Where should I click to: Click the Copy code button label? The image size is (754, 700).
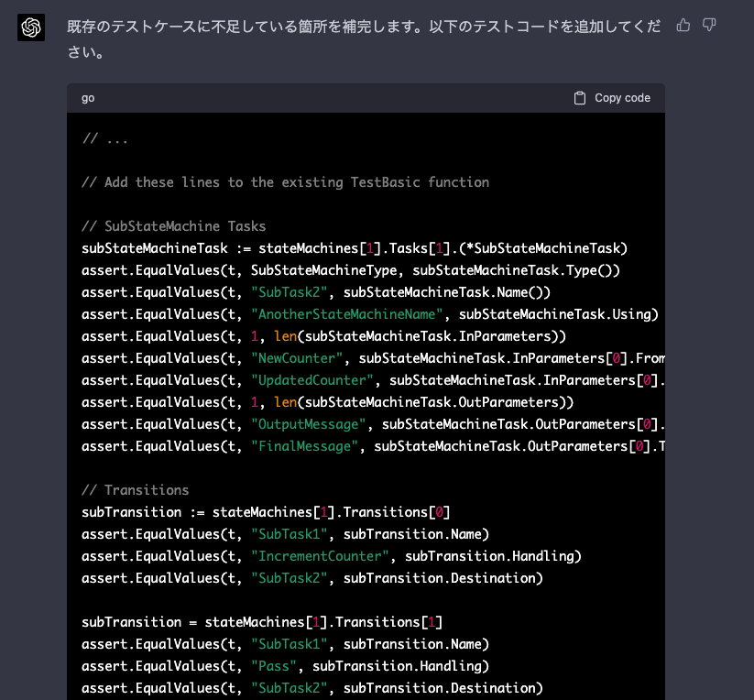622,98
